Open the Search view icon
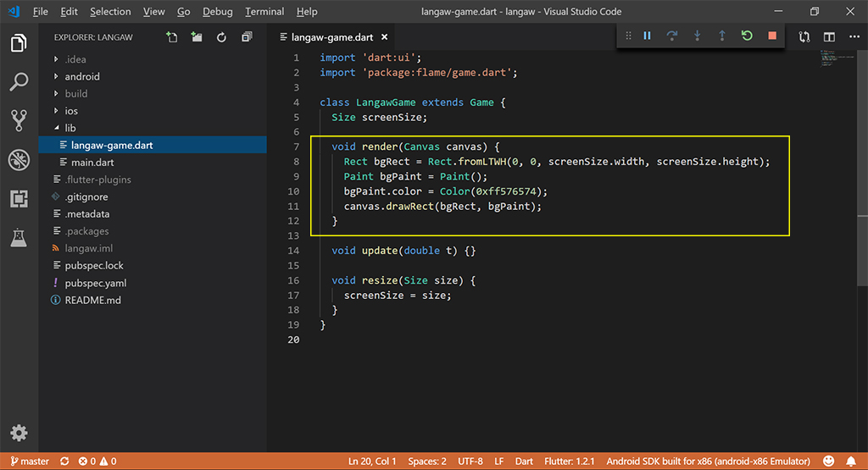This screenshot has height=470, width=868. [19, 81]
